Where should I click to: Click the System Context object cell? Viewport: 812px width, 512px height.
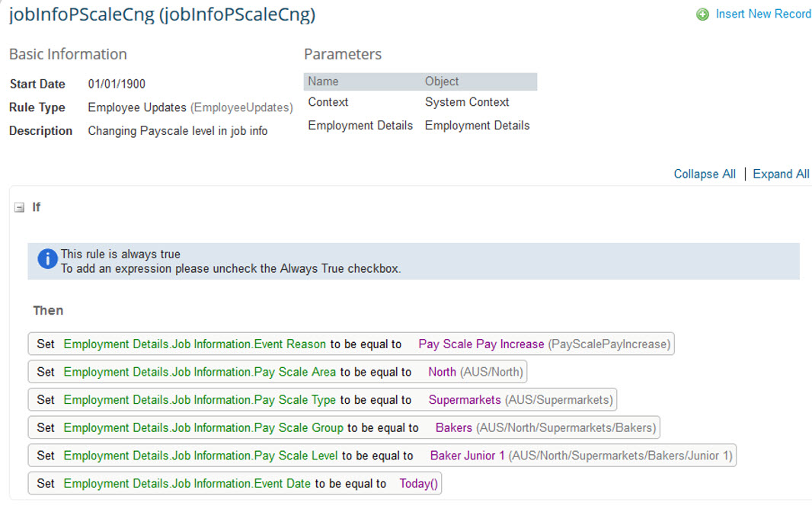[x=467, y=102]
